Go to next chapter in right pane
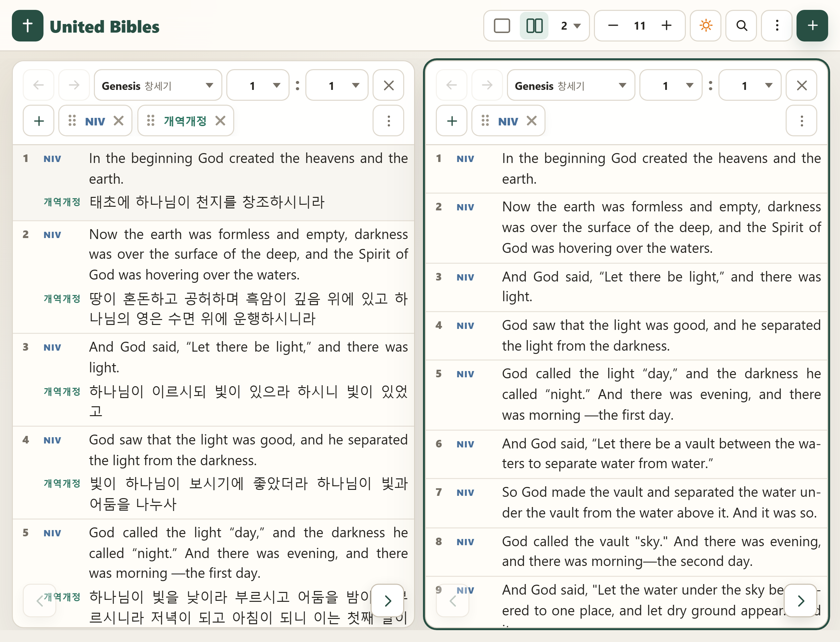Image resolution: width=840 pixels, height=642 pixels. click(800, 600)
